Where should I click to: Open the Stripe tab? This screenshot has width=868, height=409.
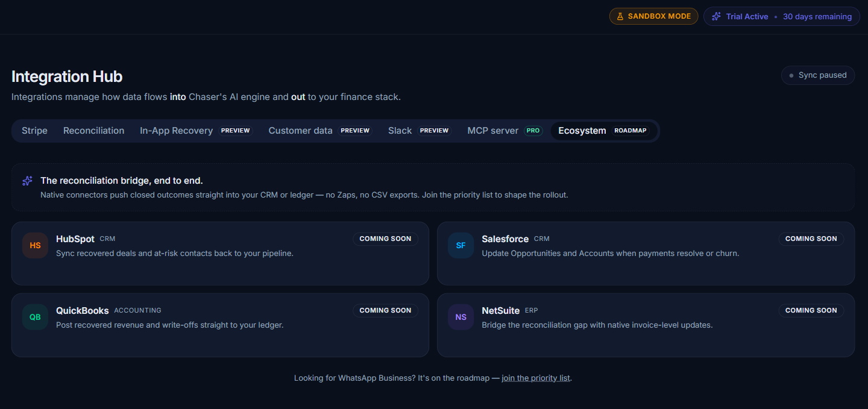point(34,131)
